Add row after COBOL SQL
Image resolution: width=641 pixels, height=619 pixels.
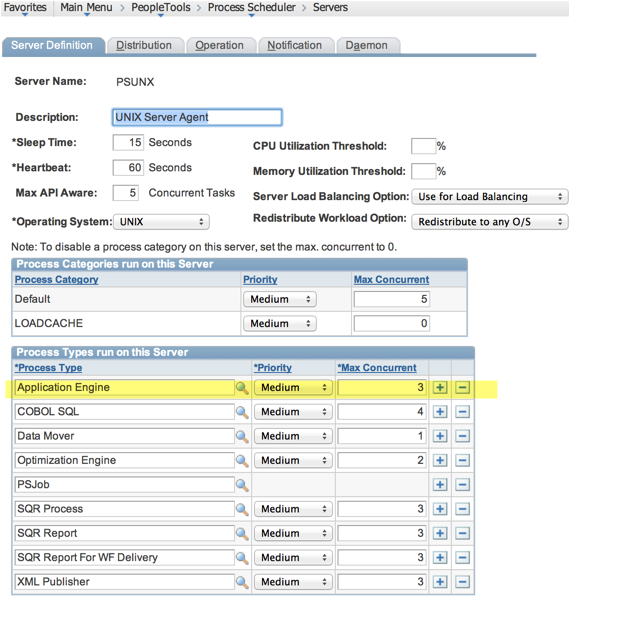coord(440,412)
